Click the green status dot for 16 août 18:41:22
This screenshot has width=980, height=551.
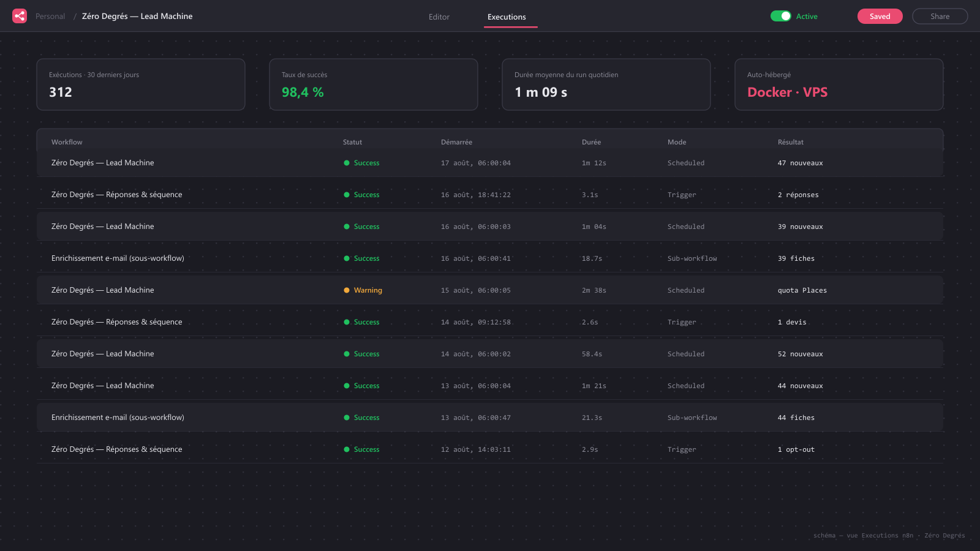tap(347, 195)
